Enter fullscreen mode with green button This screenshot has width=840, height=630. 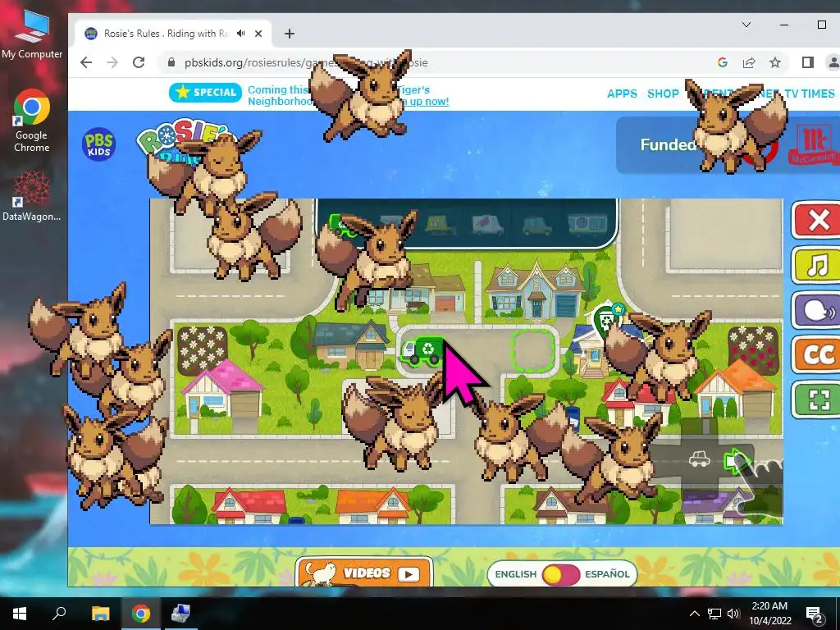click(x=816, y=399)
